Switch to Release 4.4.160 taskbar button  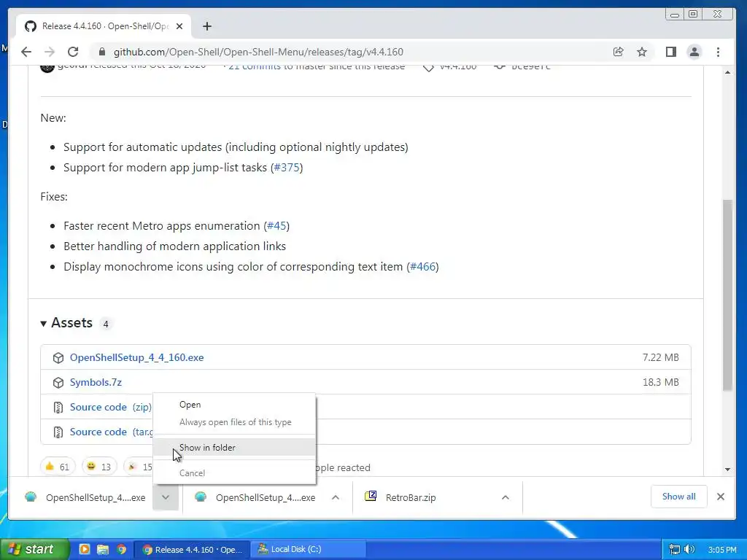click(x=192, y=549)
